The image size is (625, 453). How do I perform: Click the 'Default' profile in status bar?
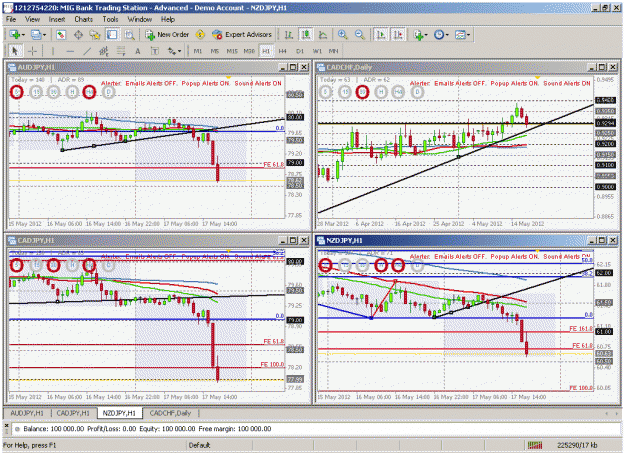coord(199,445)
